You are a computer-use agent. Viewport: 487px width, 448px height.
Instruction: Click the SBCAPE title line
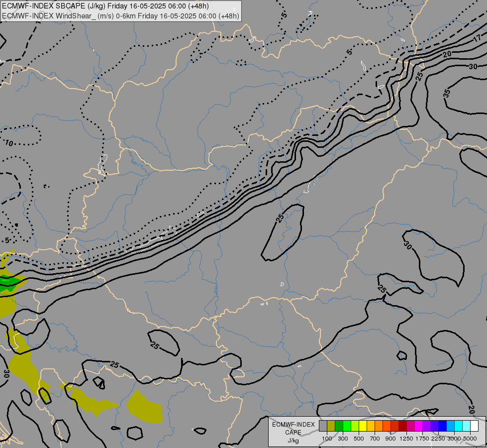[105, 6]
